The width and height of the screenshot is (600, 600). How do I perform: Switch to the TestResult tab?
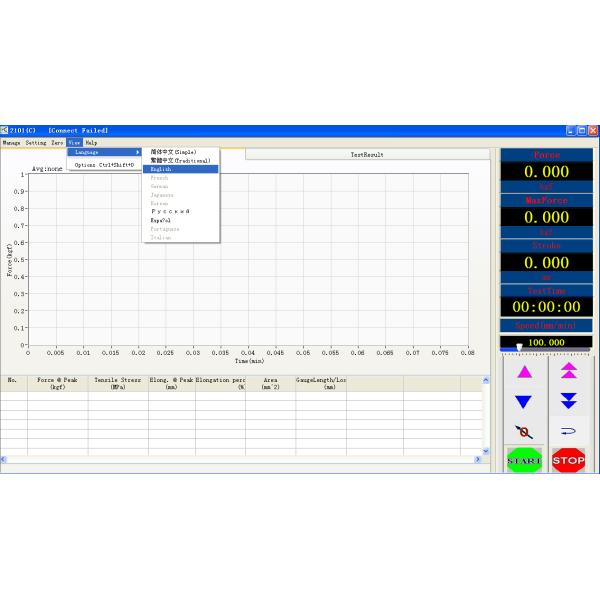point(367,155)
